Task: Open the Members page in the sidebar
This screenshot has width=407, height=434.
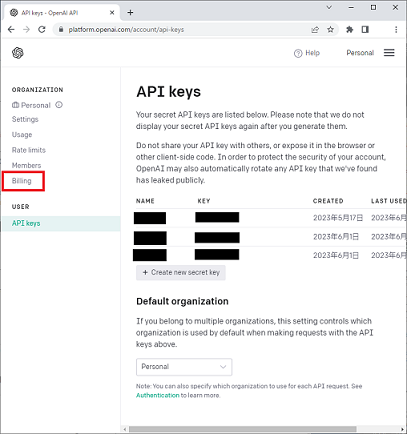Action: point(26,165)
